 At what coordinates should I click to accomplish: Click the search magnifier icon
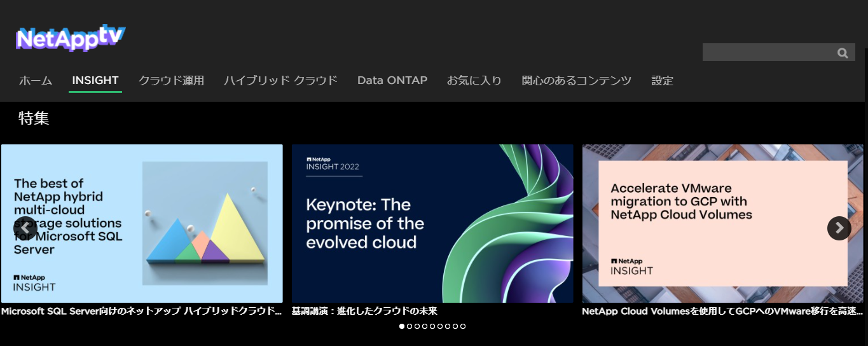(843, 53)
